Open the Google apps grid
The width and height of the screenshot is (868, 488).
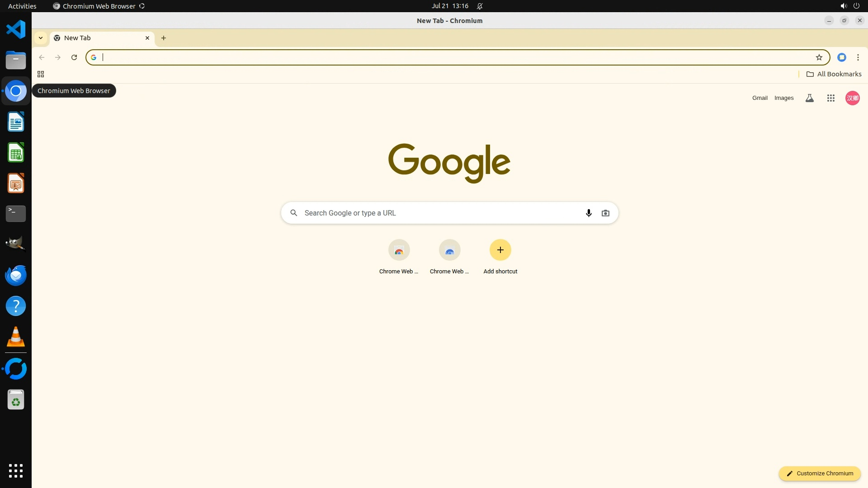[830, 98]
